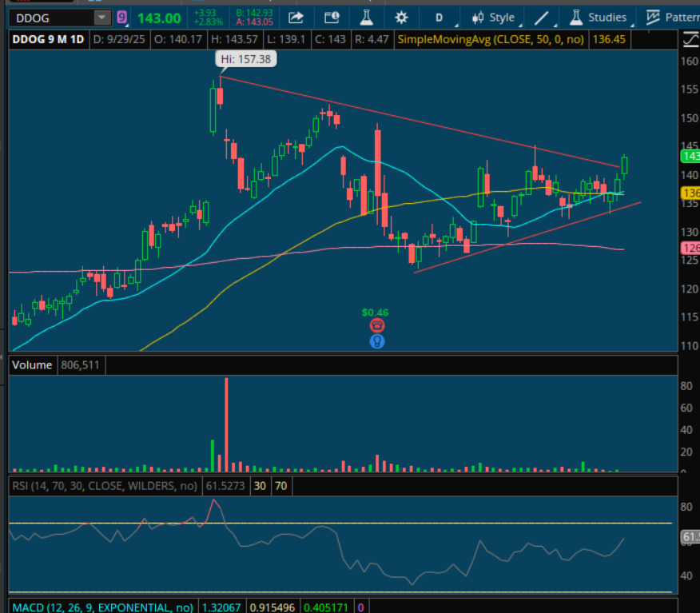Click the 0.405171 MACD diff value
The image size is (700, 613).
click(326, 607)
